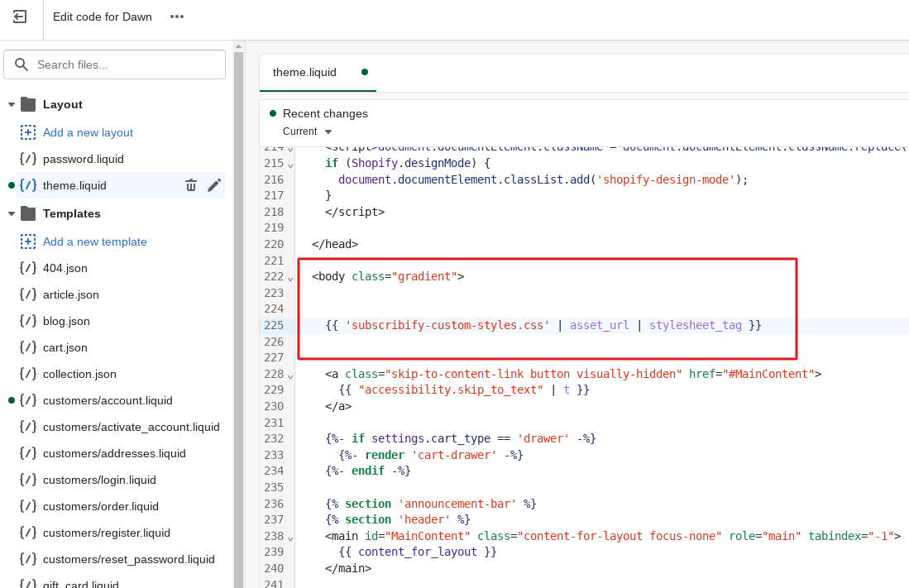This screenshot has width=909, height=588.
Task: Click the Edit code for Dawn title
Action: point(103,17)
